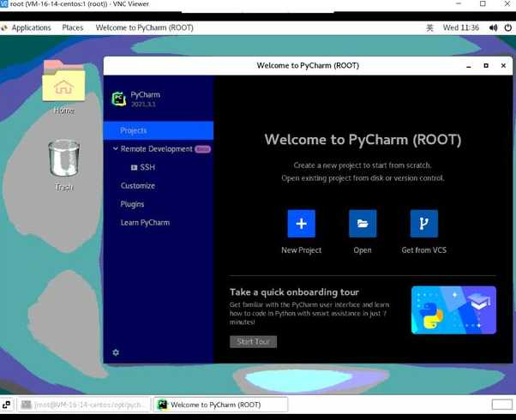Click Welcome to PyCharm app menu in top bar
This screenshot has height=420, width=516.
coord(145,27)
